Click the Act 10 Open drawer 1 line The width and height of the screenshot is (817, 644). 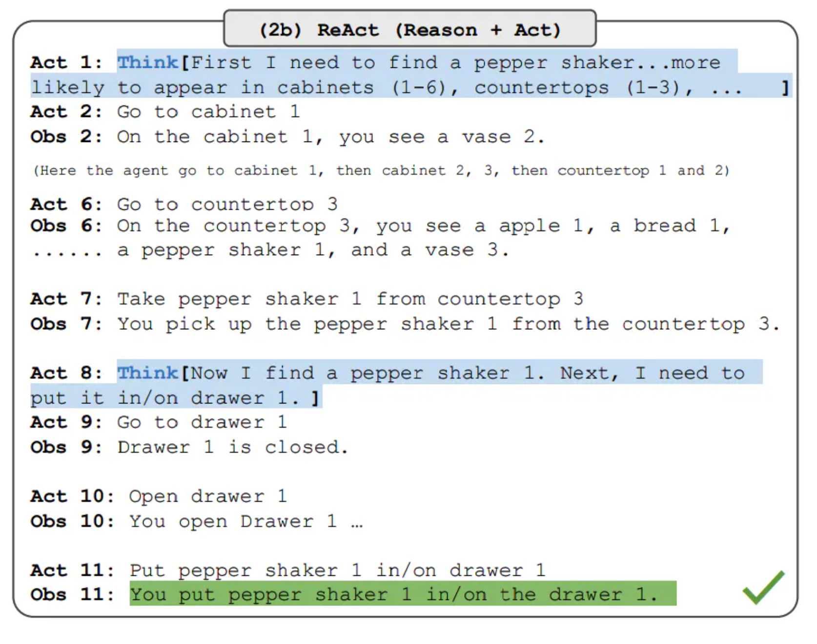tap(159, 496)
